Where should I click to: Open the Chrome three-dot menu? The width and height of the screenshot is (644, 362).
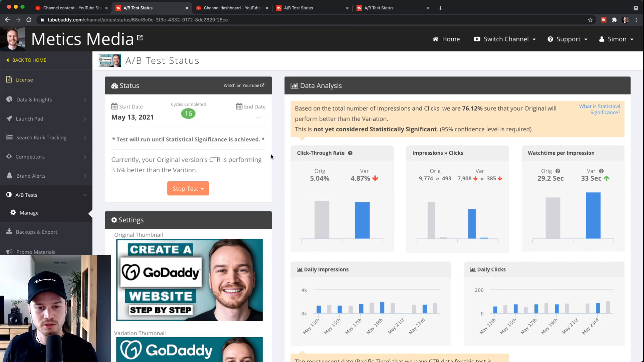(x=636, y=20)
